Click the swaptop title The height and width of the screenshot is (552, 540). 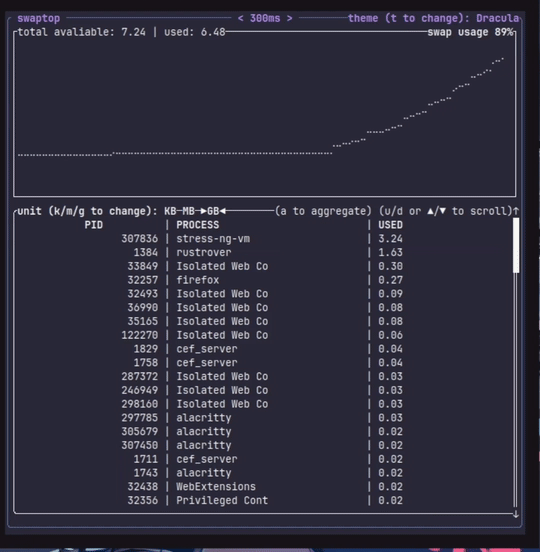click(x=38, y=18)
